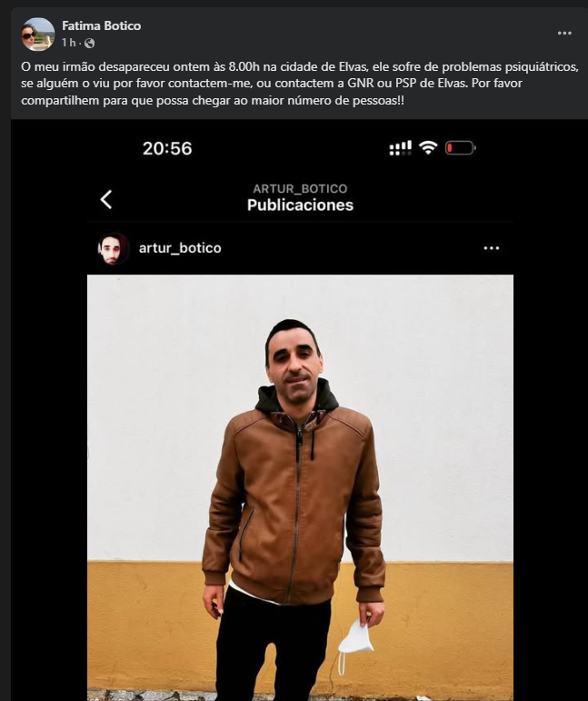
Task: Click the public globe privacy icon
Action: pos(89,43)
